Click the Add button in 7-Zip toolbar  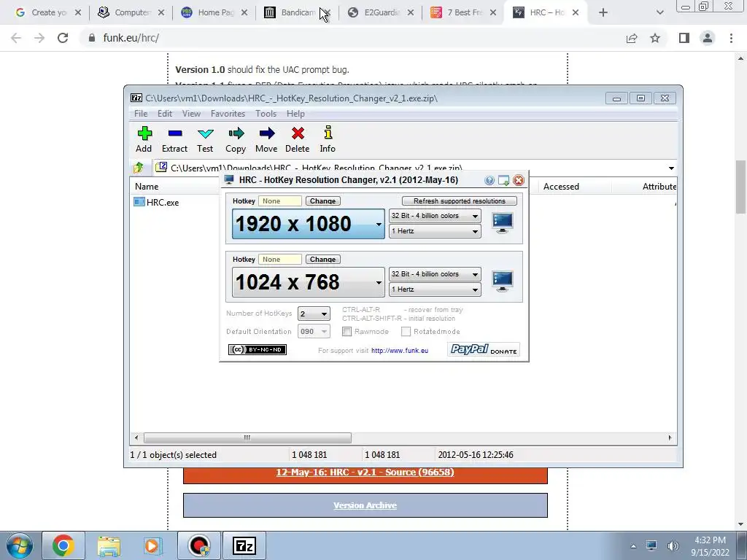click(144, 139)
